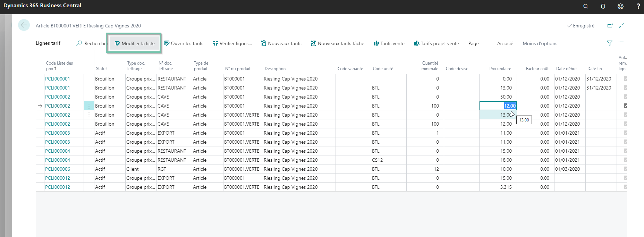Show list view options icon
Viewport: 644px width, 237px height.
tap(621, 43)
